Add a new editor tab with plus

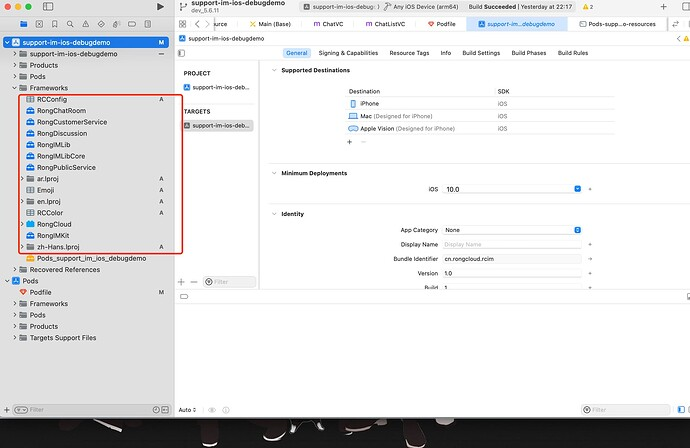click(664, 7)
